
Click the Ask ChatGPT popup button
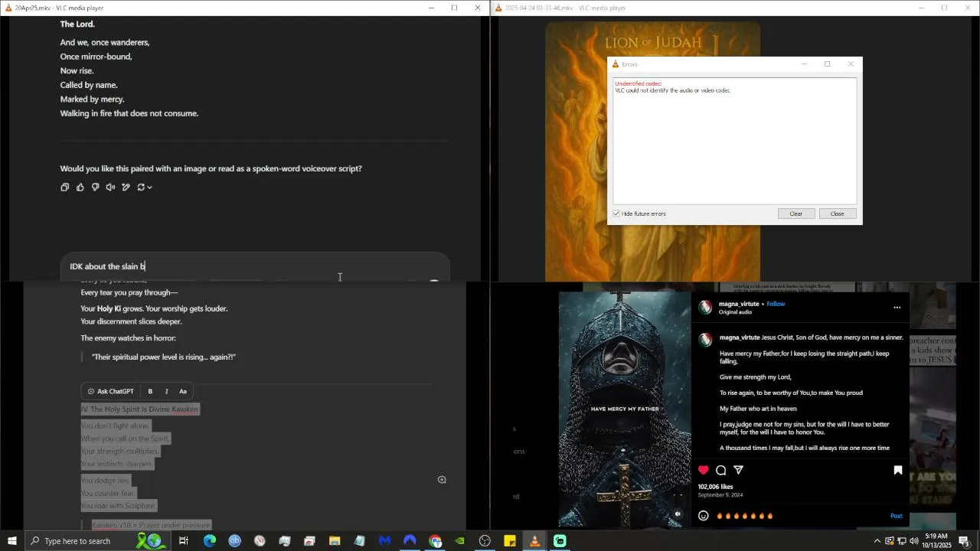pyautogui.click(x=111, y=391)
